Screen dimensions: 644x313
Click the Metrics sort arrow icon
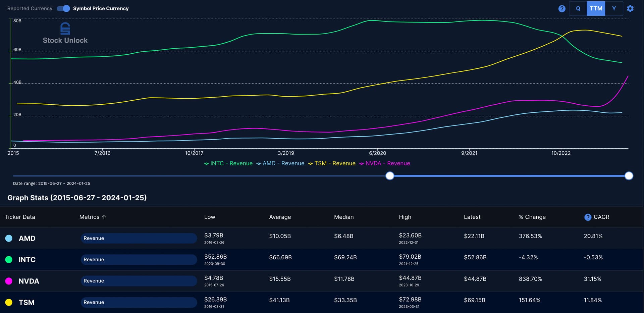[104, 217]
